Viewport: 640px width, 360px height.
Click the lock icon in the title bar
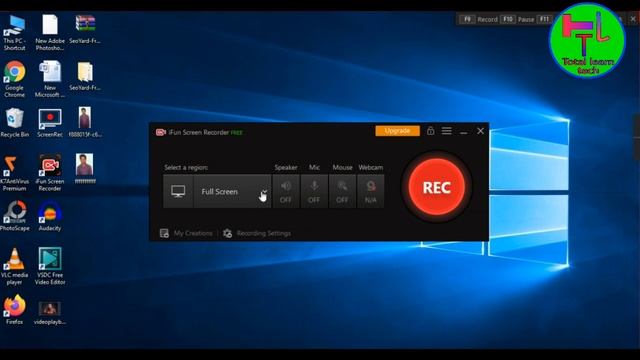430,131
